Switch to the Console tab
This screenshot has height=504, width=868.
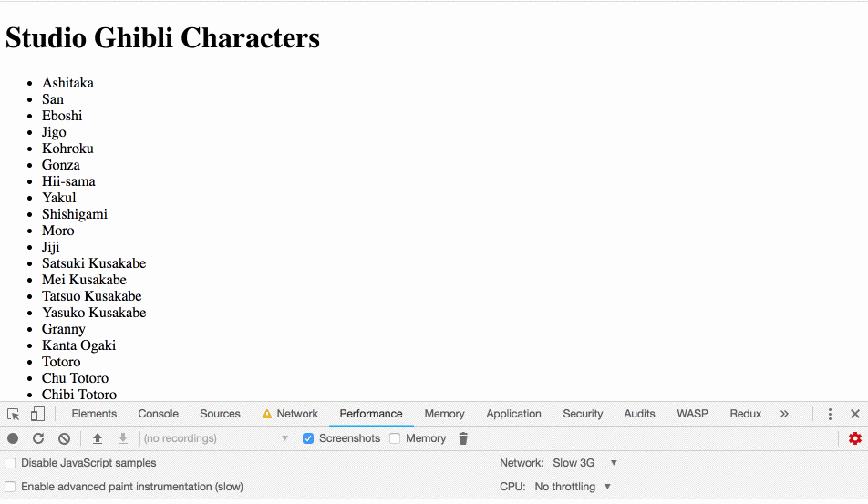[159, 414]
